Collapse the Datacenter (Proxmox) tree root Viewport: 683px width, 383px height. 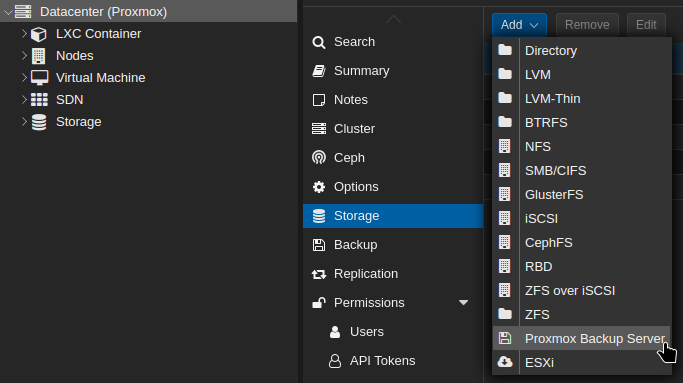tap(8, 12)
